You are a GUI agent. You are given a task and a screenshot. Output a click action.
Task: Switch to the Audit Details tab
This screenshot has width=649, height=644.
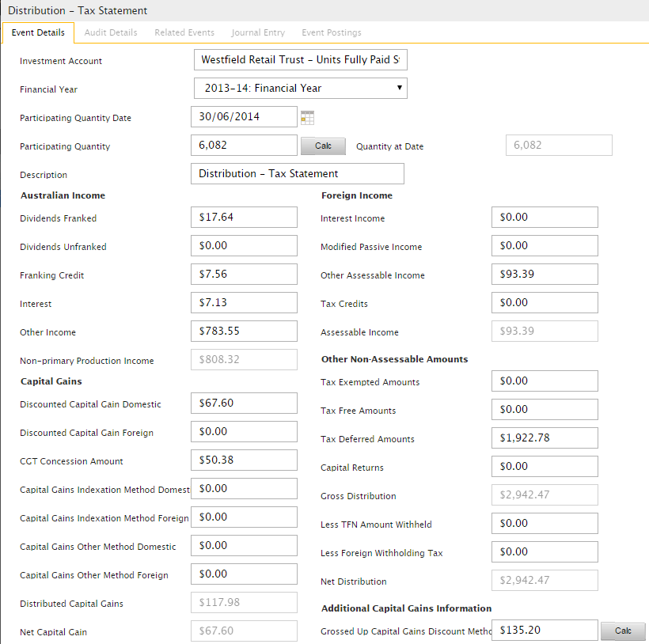(x=111, y=32)
